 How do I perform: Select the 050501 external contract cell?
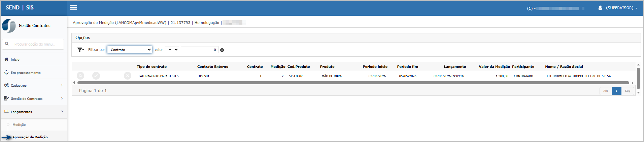click(x=204, y=76)
